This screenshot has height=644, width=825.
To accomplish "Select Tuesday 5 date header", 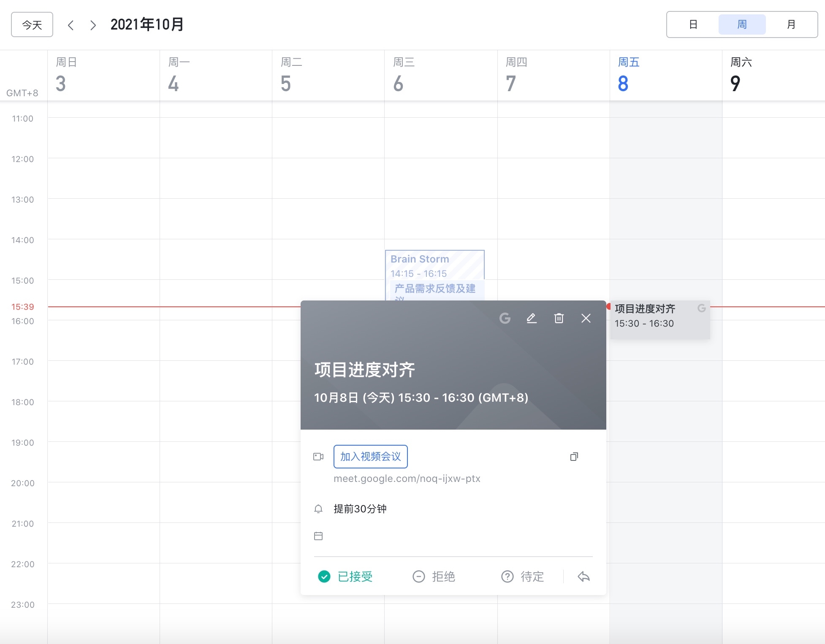I will tap(328, 76).
